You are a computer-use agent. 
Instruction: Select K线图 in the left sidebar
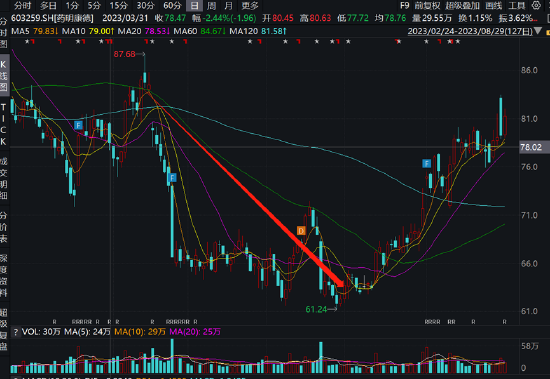4,75
